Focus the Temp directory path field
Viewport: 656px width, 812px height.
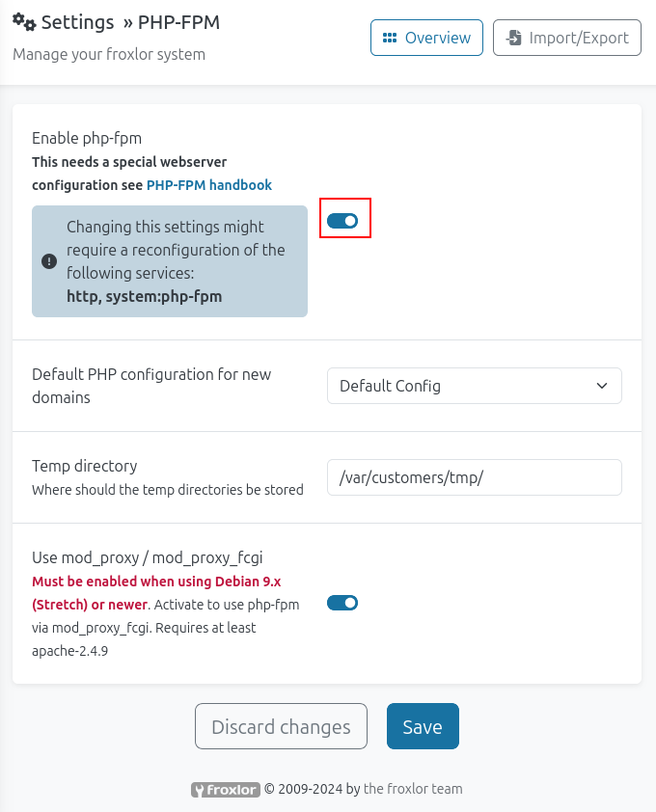[474, 477]
